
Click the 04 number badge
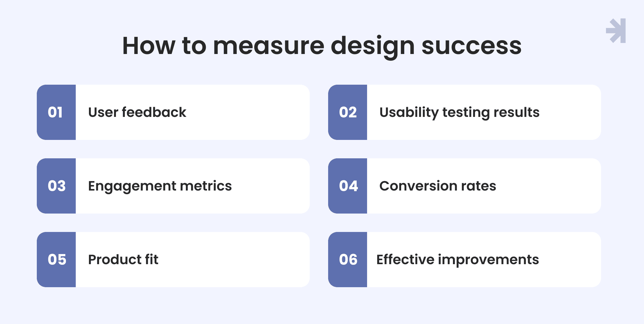(x=347, y=186)
